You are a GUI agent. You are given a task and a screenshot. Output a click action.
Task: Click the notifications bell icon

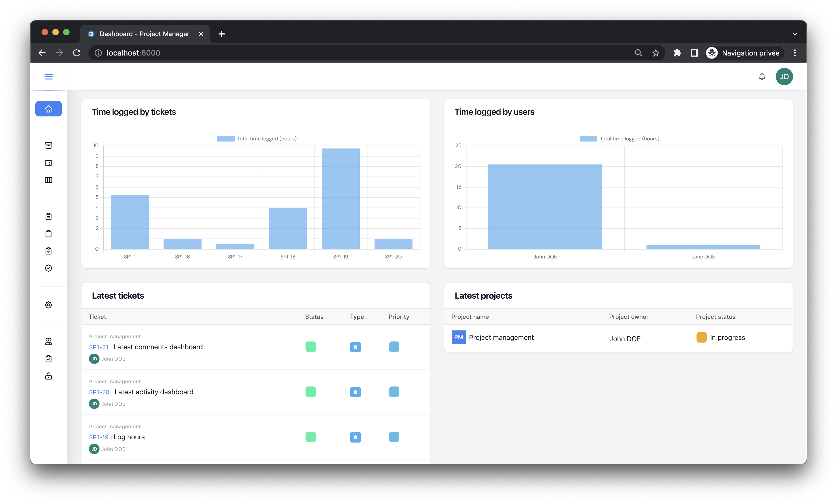(762, 77)
